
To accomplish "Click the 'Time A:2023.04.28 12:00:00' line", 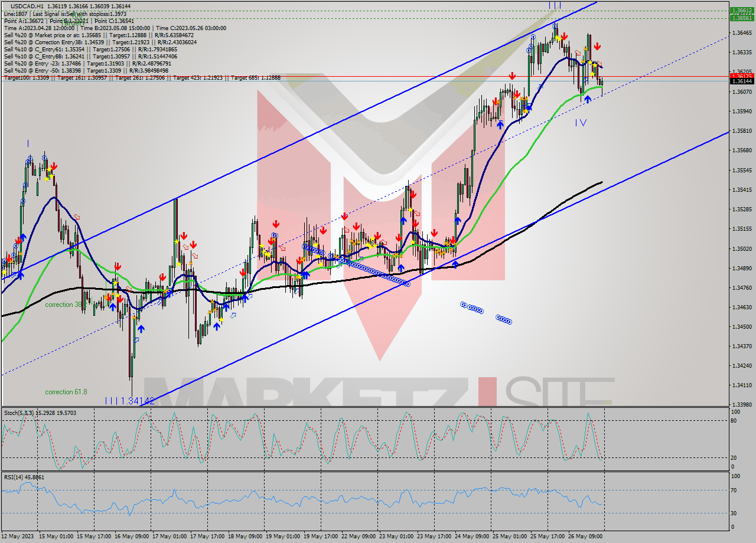I will click(115, 28).
